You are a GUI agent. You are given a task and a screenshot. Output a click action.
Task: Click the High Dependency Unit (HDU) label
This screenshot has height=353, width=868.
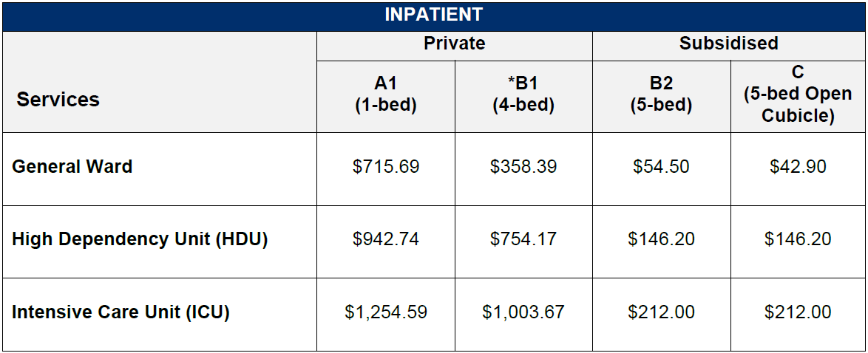pyautogui.click(x=140, y=240)
